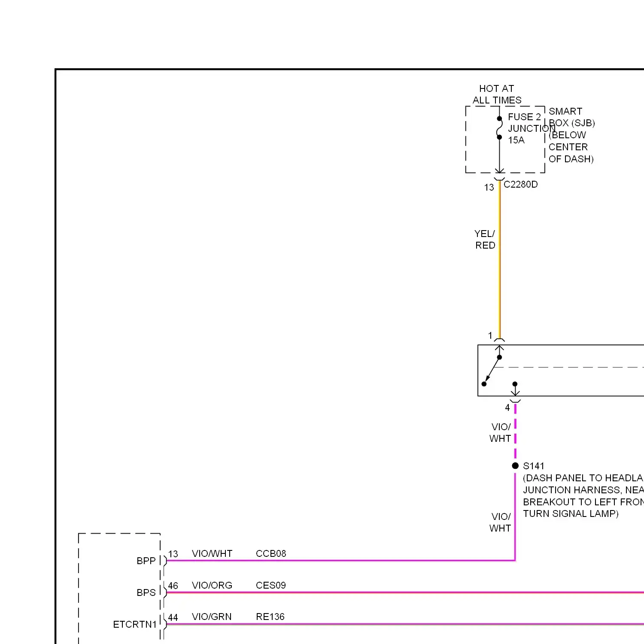Image resolution: width=644 pixels, height=644 pixels.
Task: Select the VIO/WHT label below the S141 splice
Action: pyautogui.click(x=500, y=522)
